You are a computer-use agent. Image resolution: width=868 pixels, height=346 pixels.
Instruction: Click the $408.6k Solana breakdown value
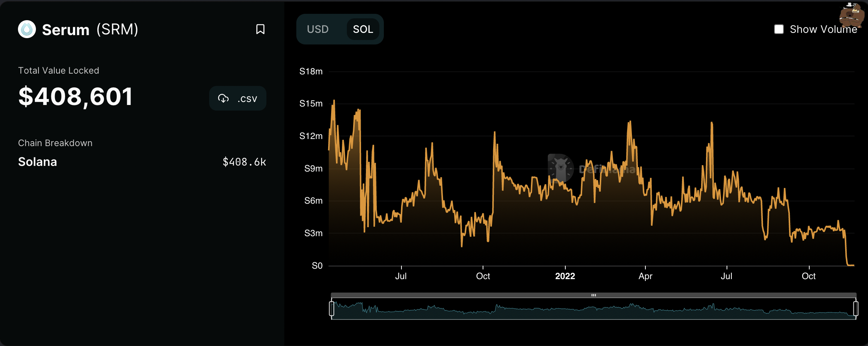[x=244, y=162]
